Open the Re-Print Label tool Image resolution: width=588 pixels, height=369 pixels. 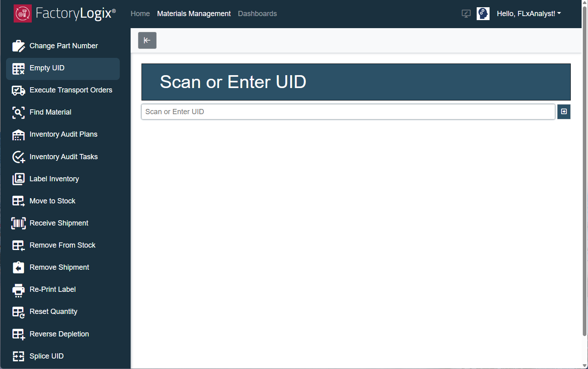(x=53, y=289)
